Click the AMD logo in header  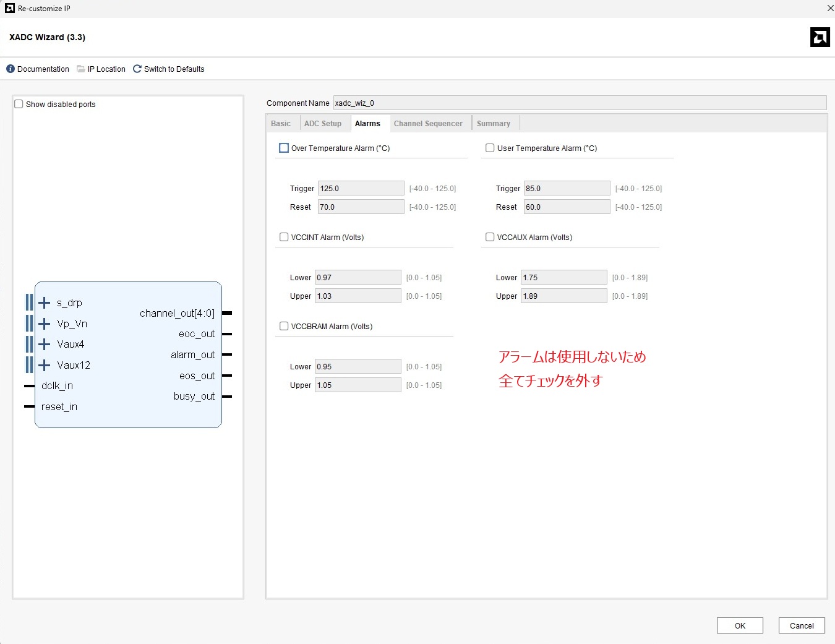820,37
